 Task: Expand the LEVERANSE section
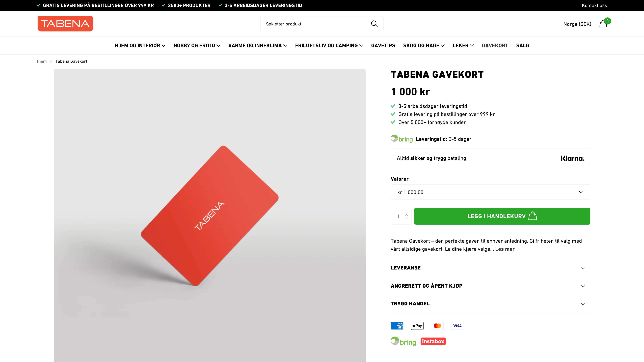point(490,268)
